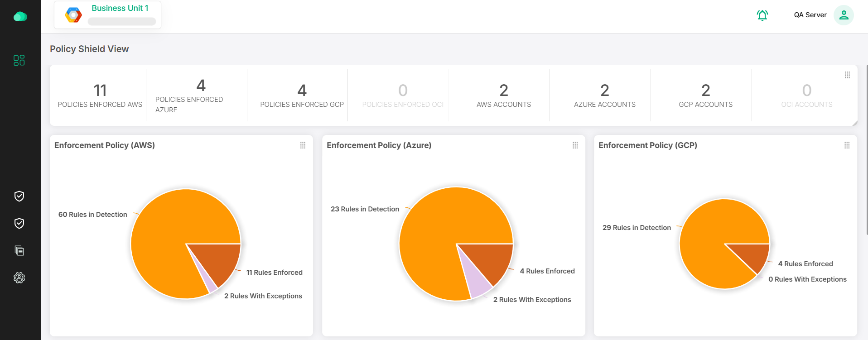Click the summary card's corner resize handle
Image resolution: width=868 pixels, height=340 pixels.
point(854,123)
